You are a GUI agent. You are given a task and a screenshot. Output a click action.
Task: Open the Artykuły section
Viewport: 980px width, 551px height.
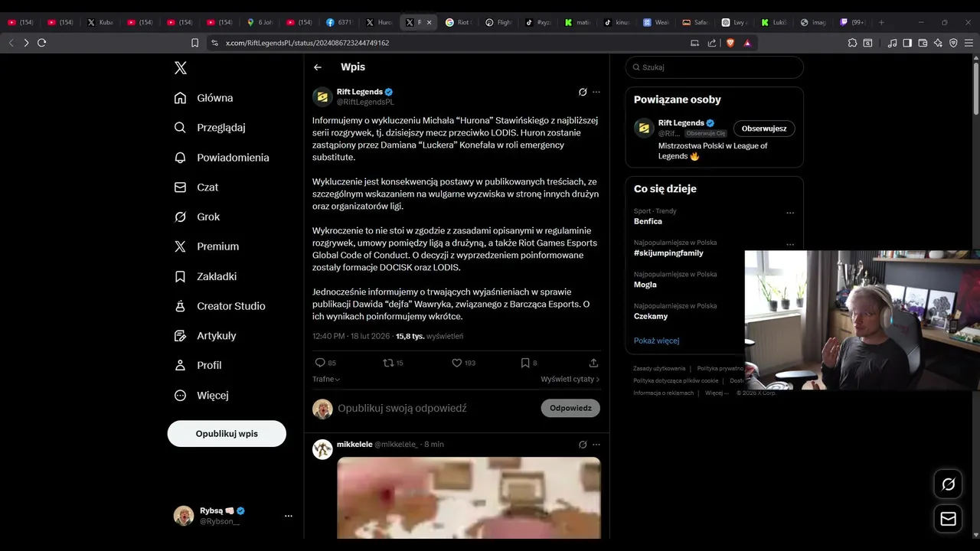tap(205, 336)
